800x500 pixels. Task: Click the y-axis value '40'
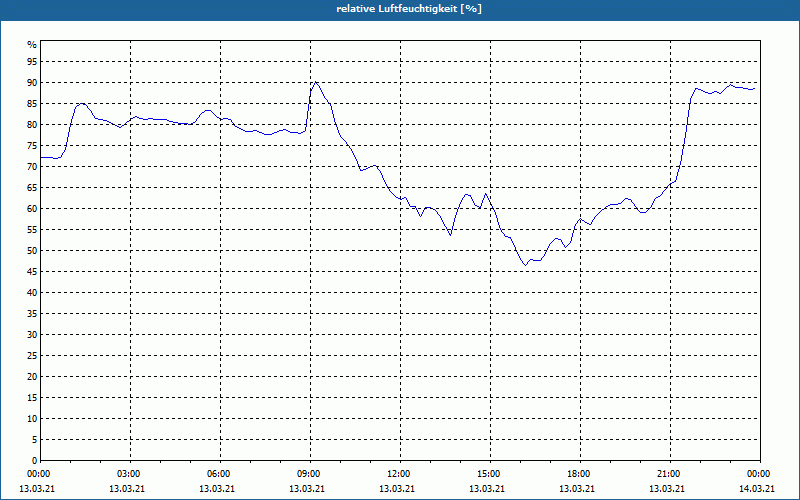click(32, 292)
